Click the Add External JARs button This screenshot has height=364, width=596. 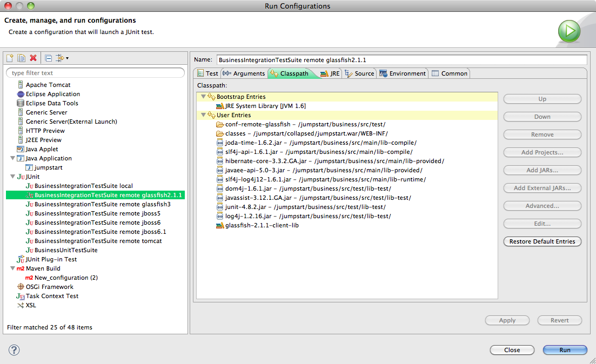(542, 188)
